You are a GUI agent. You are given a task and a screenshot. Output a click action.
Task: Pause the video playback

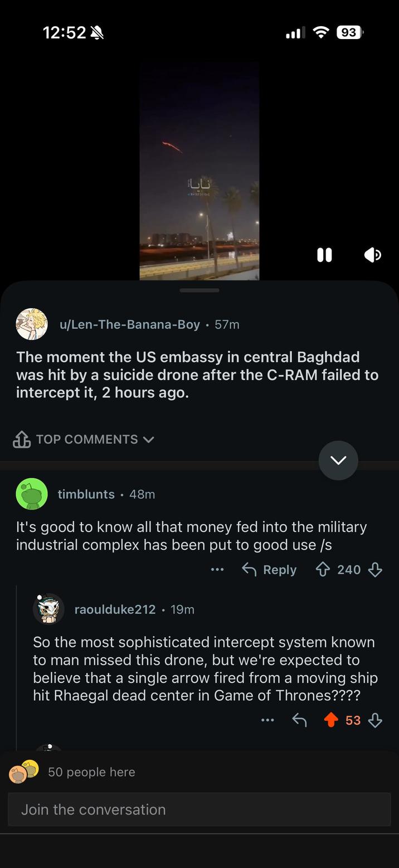point(324,255)
